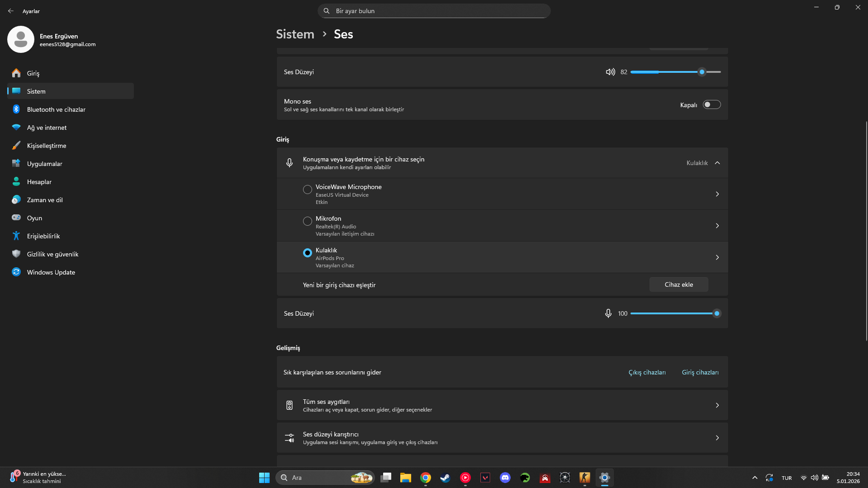The image size is (868, 488).
Task: Expand Tüm ses aygıtları settings
Action: [x=717, y=405]
